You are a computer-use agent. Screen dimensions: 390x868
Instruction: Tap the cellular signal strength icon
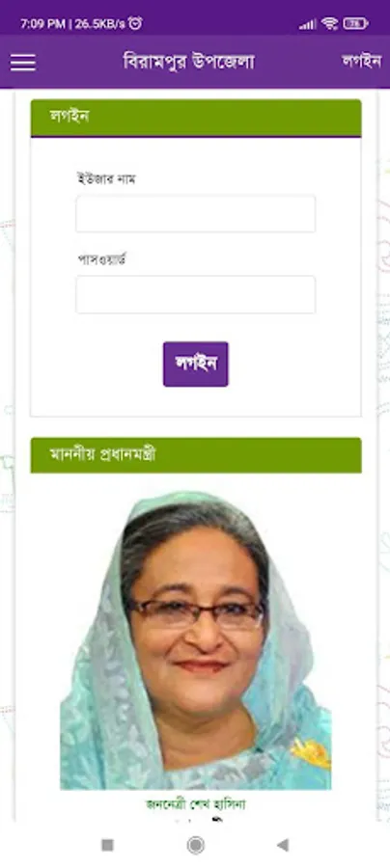[x=307, y=24]
